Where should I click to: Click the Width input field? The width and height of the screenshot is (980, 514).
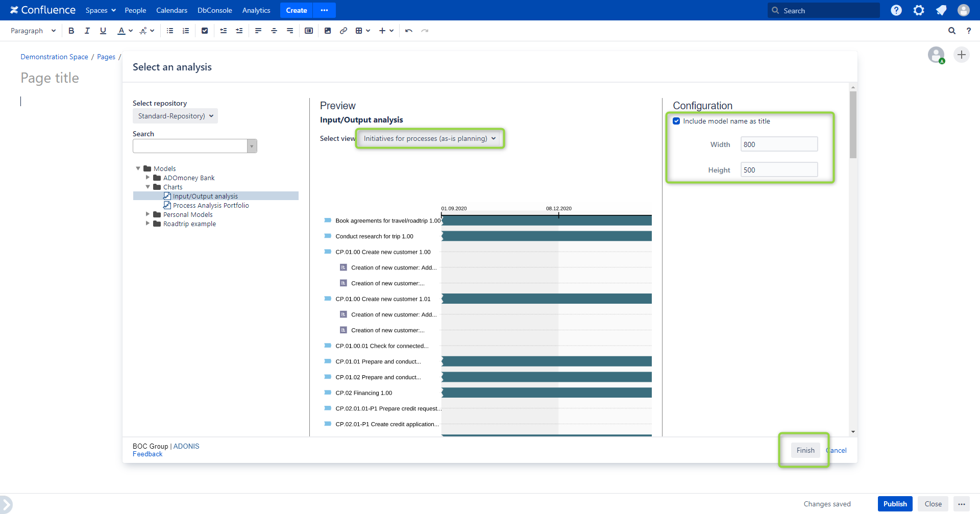(x=779, y=144)
